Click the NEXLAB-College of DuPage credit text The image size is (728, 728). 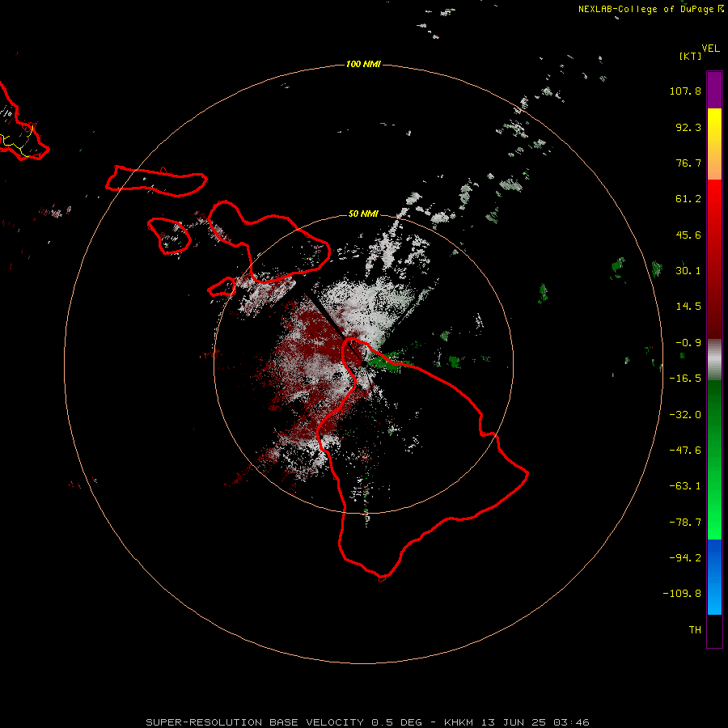click(x=651, y=9)
